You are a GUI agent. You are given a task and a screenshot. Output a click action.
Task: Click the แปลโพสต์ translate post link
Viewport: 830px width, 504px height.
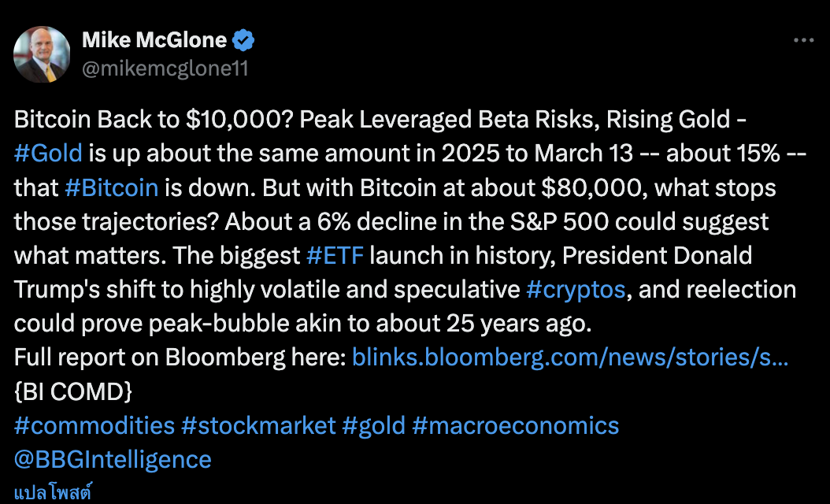tap(53, 493)
